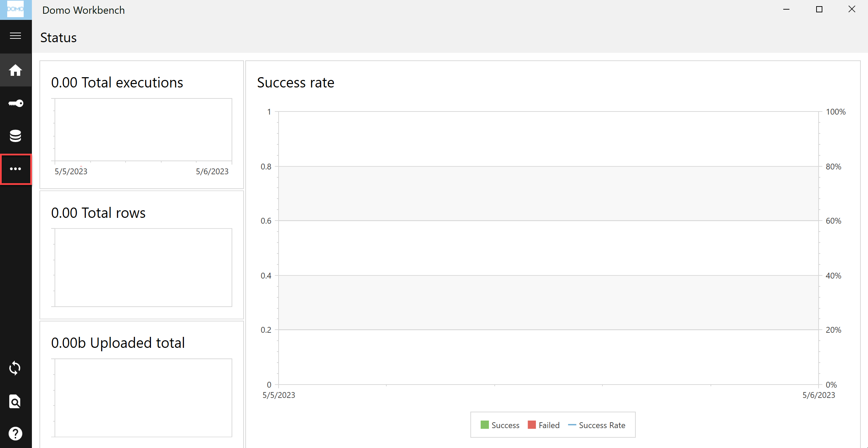
Task: Click the Status page heading
Action: [58, 38]
